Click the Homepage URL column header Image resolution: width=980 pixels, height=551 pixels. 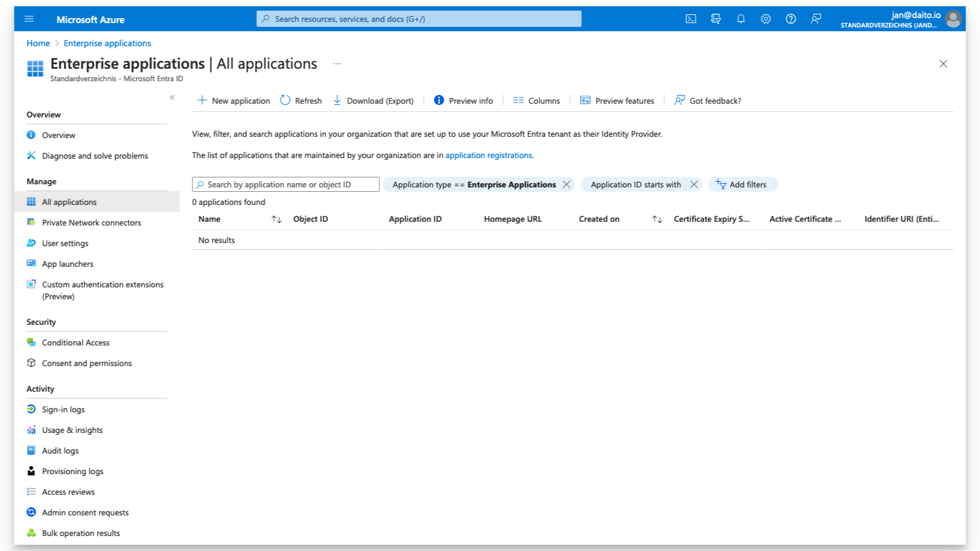[x=512, y=219]
